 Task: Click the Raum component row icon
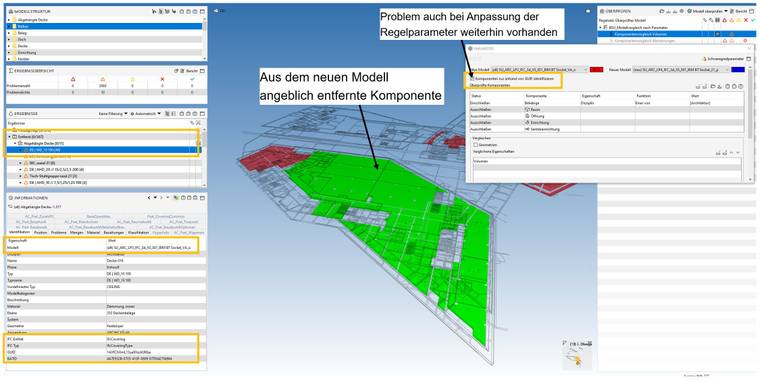click(x=527, y=110)
